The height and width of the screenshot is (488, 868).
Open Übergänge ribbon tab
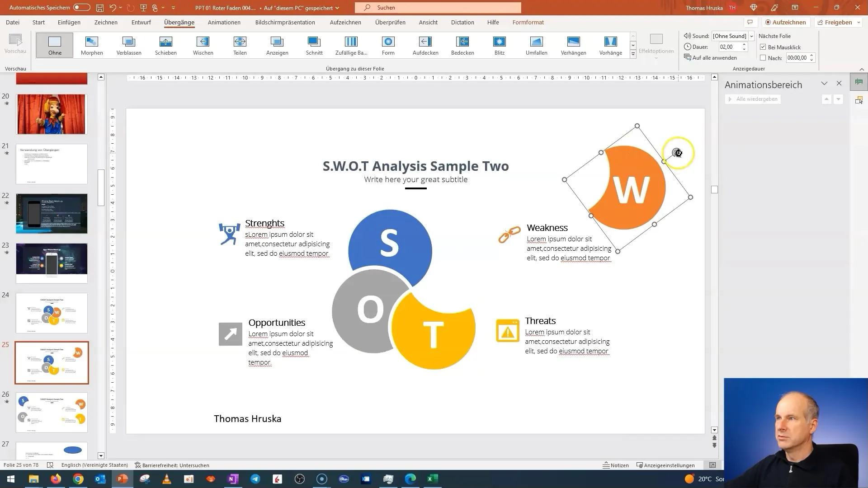coord(179,22)
